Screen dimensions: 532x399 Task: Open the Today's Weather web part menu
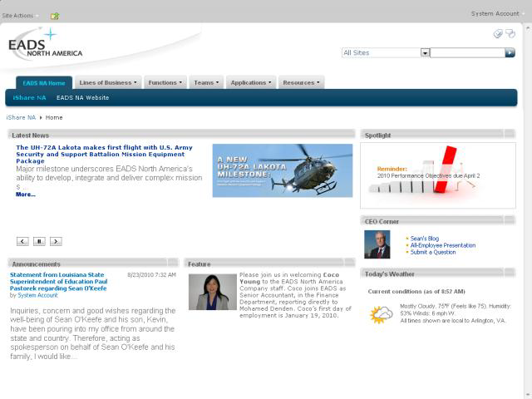pos(510,273)
